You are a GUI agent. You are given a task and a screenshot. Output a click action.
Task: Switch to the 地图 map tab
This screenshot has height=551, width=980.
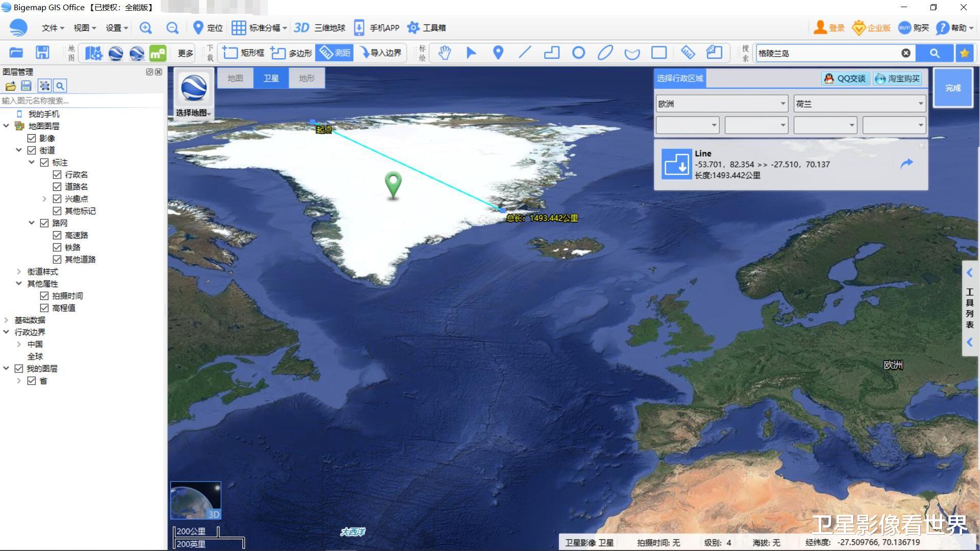235,78
